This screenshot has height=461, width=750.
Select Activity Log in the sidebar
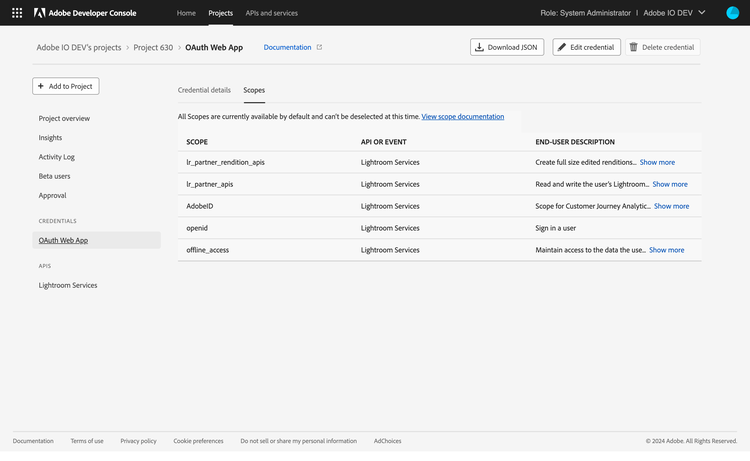tap(56, 157)
